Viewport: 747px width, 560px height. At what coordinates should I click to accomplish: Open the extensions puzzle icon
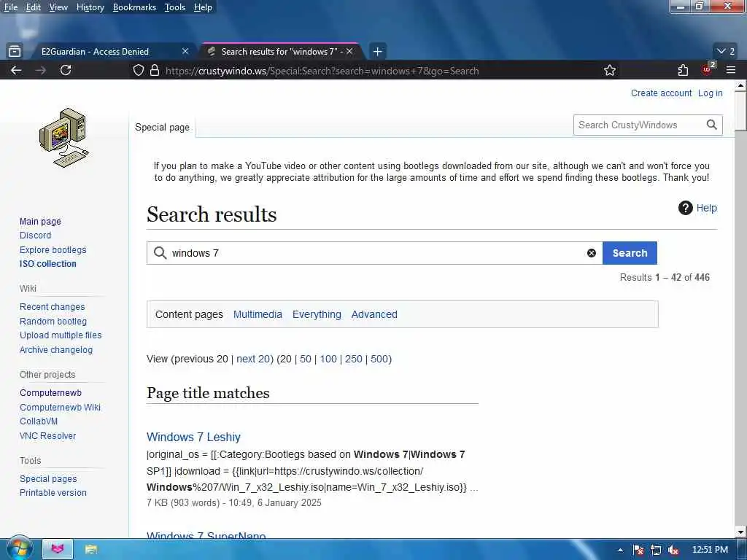[683, 71]
